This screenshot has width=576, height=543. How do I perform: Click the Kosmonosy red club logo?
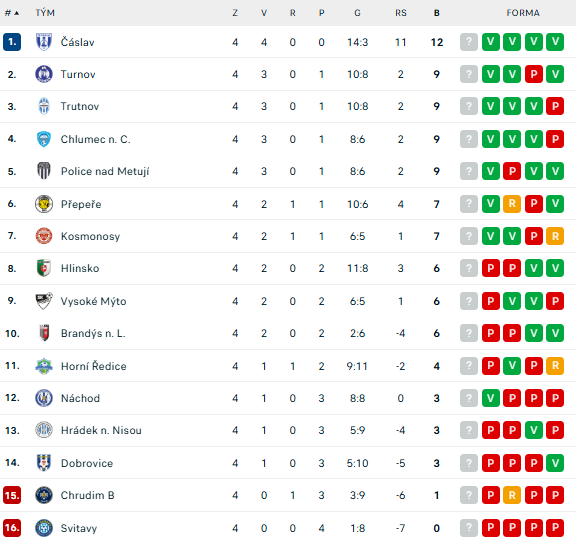coord(44,236)
